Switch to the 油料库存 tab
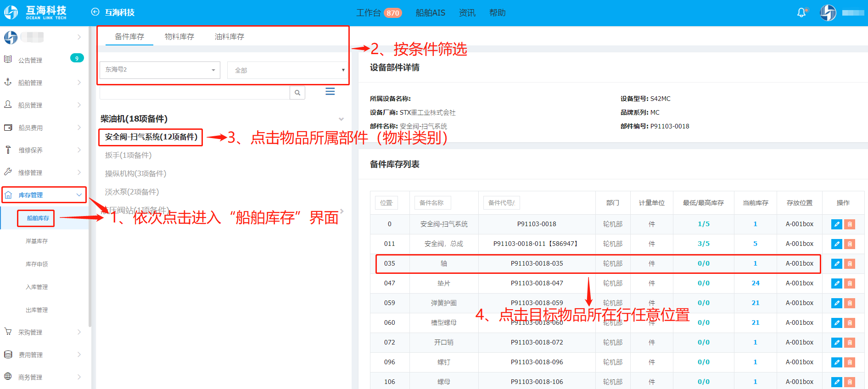Image resolution: width=868 pixels, height=389 pixels. point(230,37)
